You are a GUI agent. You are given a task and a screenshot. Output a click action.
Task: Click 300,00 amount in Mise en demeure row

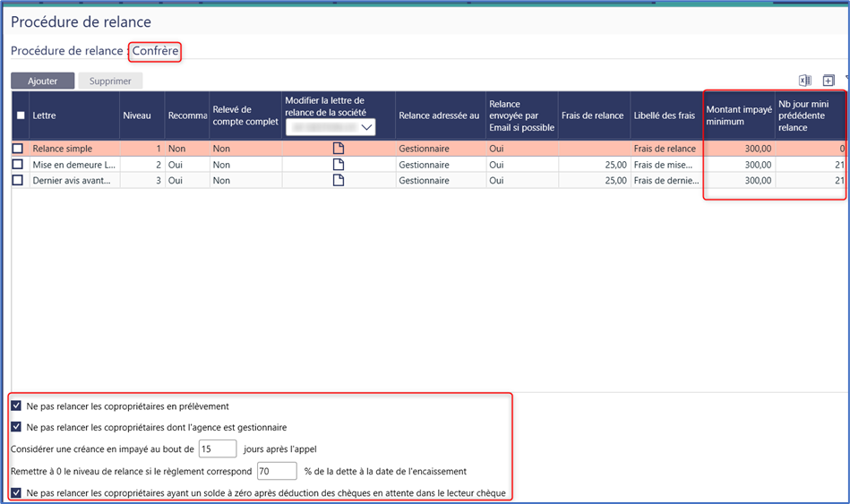(739, 165)
